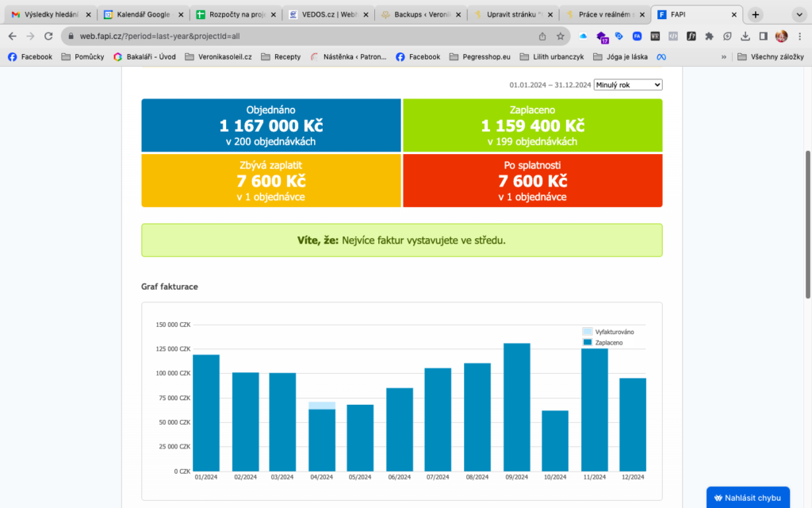The width and height of the screenshot is (812, 508).
Task: Open the new tab plus button
Action: coord(756,14)
